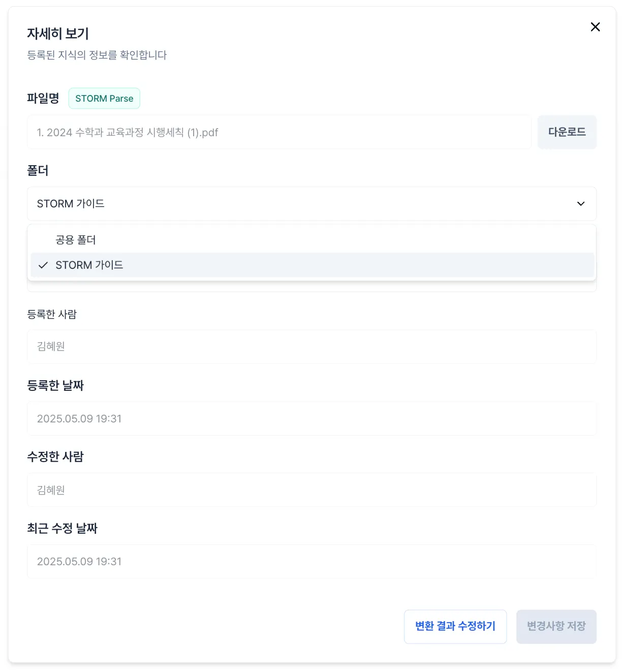Click the 최근 수정 날짜 date field
Screen dimensions: 624x672
pyautogui.click(x=311, y=562)
